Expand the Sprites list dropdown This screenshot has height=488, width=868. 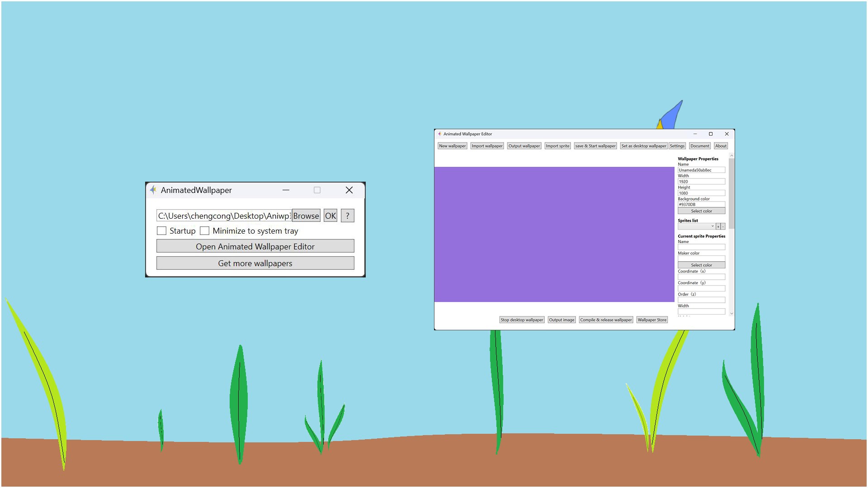coord(712,226)
